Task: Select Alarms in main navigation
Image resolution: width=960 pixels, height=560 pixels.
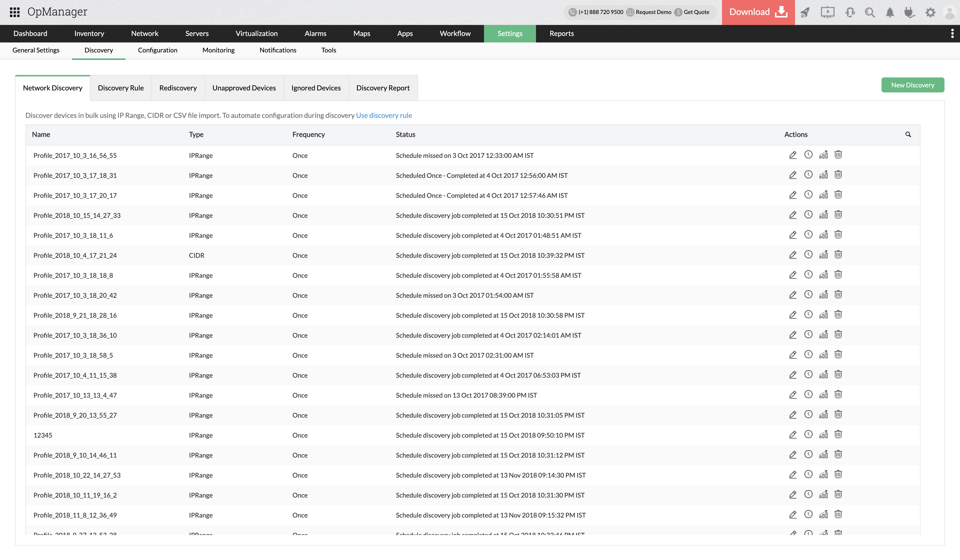Action: [315, 33]
